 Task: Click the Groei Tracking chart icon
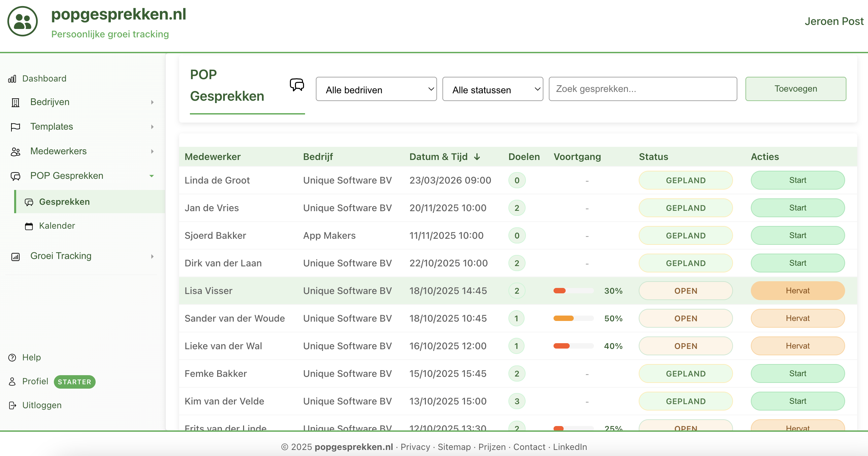15,257
